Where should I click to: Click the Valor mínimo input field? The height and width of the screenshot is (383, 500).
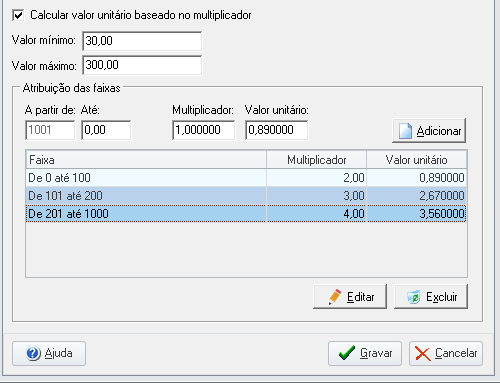click(142, 41)
